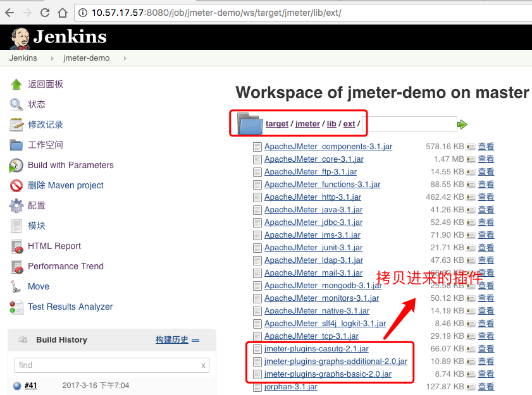Download ApacheJMeter_core-3.1.jar
Image resolution: width=532 pixels, height=395 pixels.
pyautogui.click(x=314, y=159)
